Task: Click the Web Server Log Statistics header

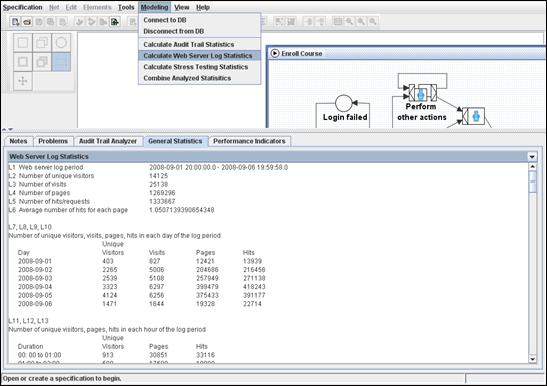Action: [268, 157]
